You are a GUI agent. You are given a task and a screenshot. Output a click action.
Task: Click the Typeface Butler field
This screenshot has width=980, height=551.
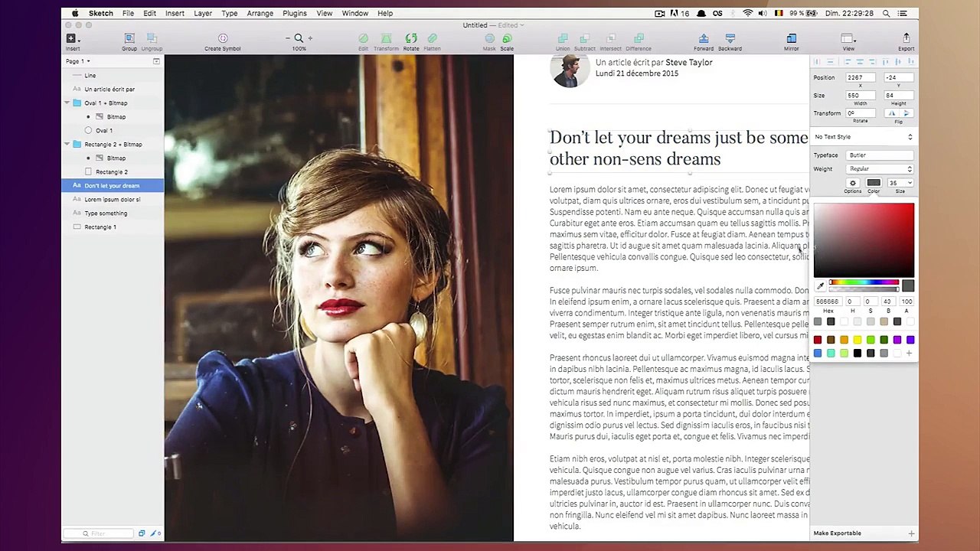pos(880,155)
